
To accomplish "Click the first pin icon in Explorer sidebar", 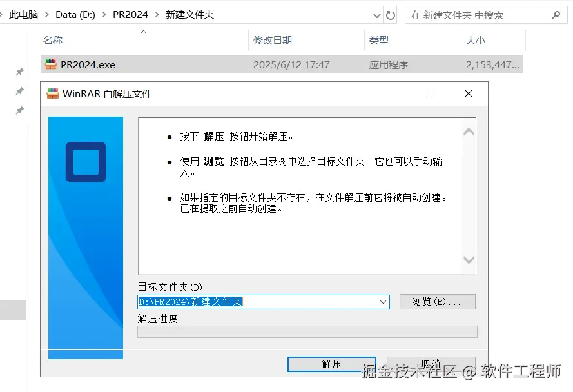I will tap(20, 72).
